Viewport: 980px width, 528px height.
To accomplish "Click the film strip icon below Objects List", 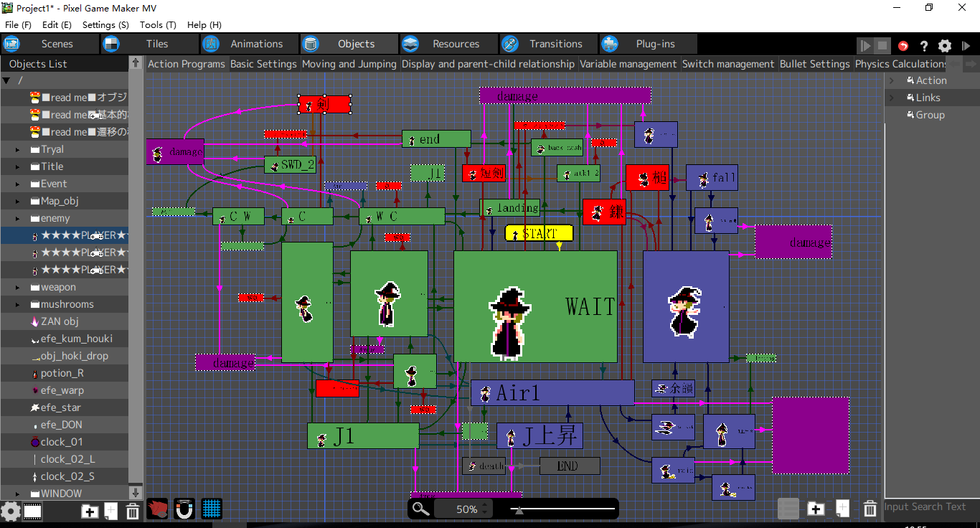I will 33,511.
